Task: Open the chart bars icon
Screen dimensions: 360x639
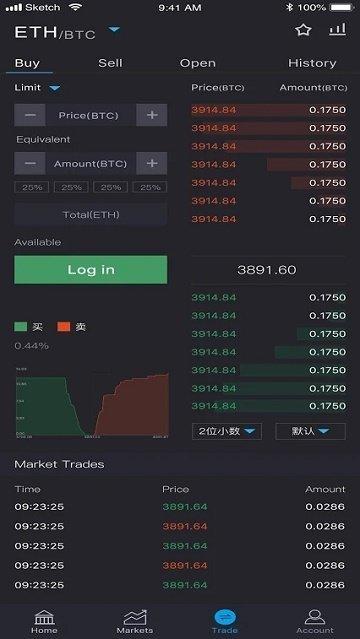Action: coord(338,29)
